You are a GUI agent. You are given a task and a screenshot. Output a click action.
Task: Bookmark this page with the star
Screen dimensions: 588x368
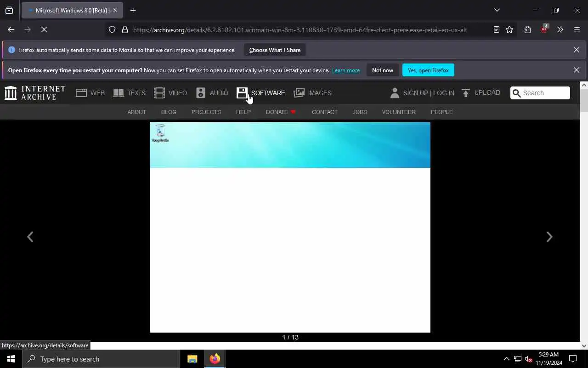(x=509, y=29)
